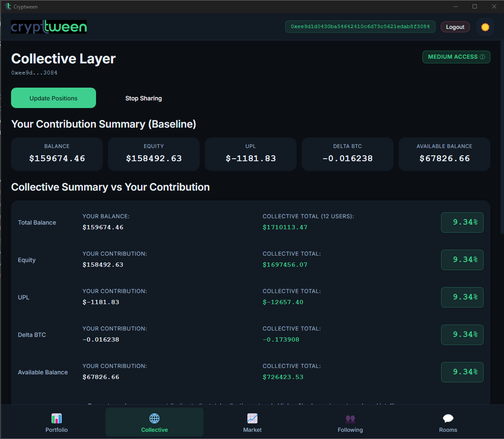Click collective equity total $1697456.07
Viewport: 504px width, 439px height.
click(x=285, y=265)
